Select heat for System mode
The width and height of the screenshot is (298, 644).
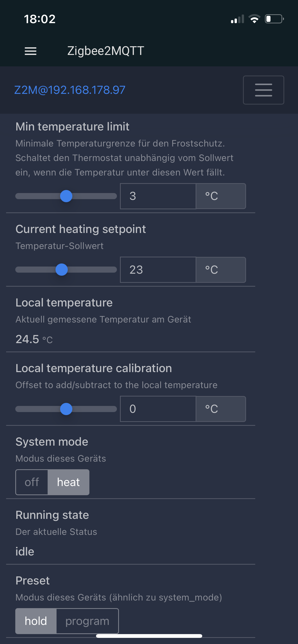(x=68, y=482)
